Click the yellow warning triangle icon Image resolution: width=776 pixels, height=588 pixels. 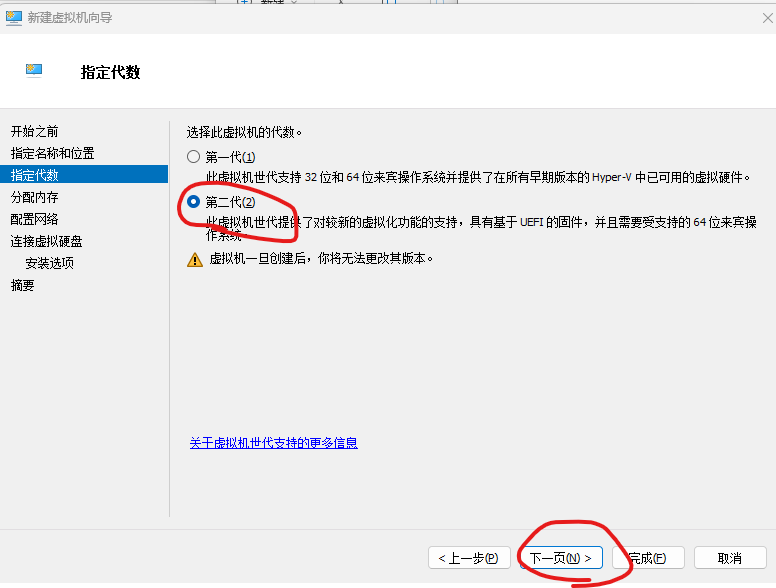(x=195, y=259)
